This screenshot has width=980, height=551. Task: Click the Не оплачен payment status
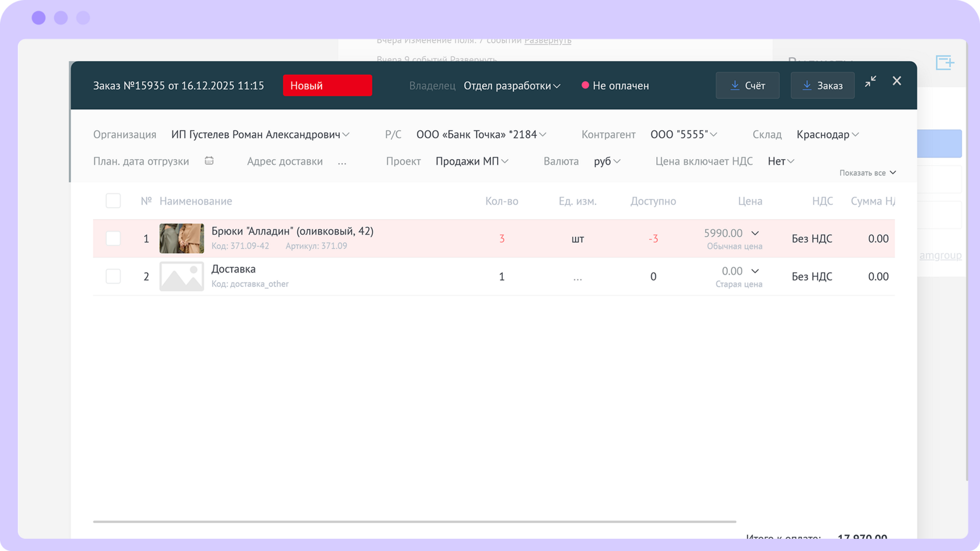click(615, 86)
